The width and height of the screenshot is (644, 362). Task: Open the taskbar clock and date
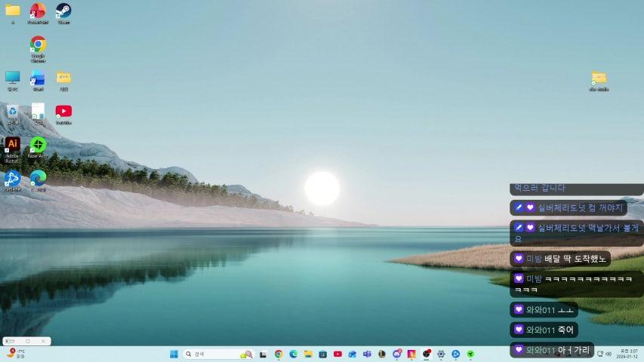point(628,354)
